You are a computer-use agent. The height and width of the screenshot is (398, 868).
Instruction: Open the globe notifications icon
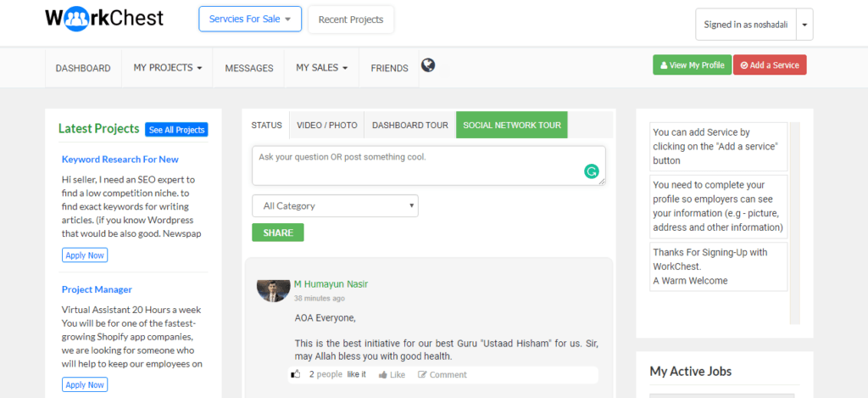428,65
